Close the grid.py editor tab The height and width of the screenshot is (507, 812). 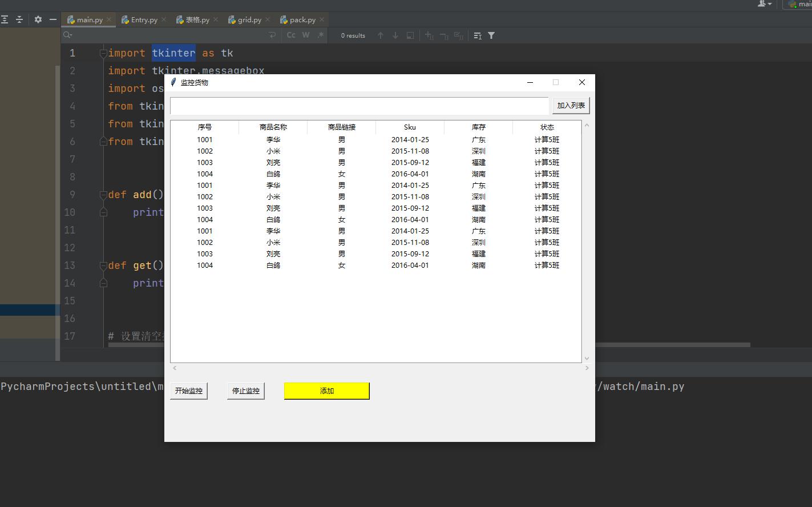pyautogui.click(x=268, y=19)
